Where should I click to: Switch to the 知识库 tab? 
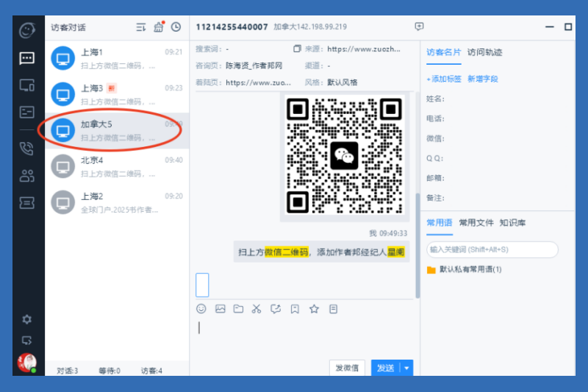512,223
